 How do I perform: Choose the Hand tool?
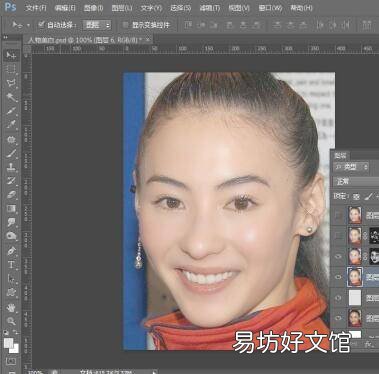point(11,307)
